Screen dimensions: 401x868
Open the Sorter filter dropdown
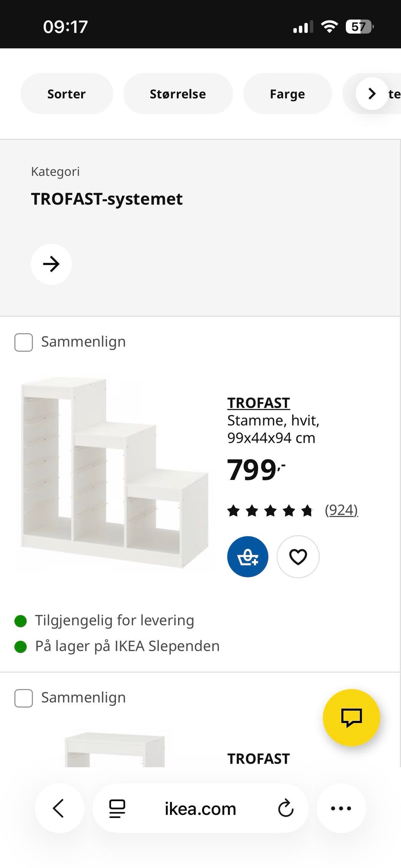point(66,94)
